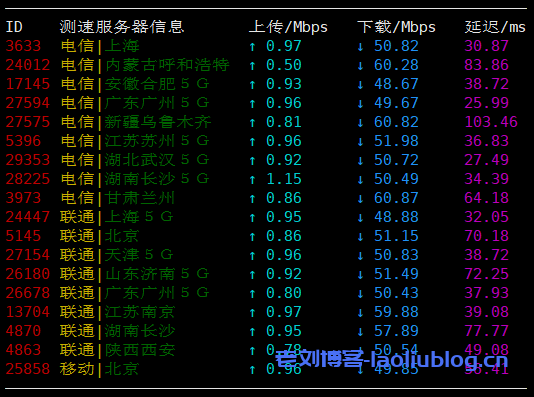Select server ID 29353

(28, 160)
